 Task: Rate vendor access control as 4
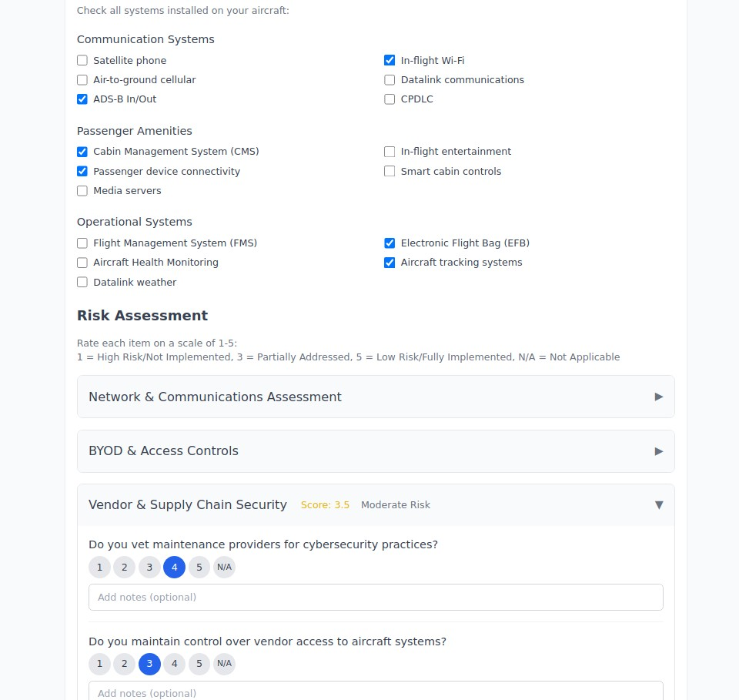pyautogui.click(x=174, y=664)
